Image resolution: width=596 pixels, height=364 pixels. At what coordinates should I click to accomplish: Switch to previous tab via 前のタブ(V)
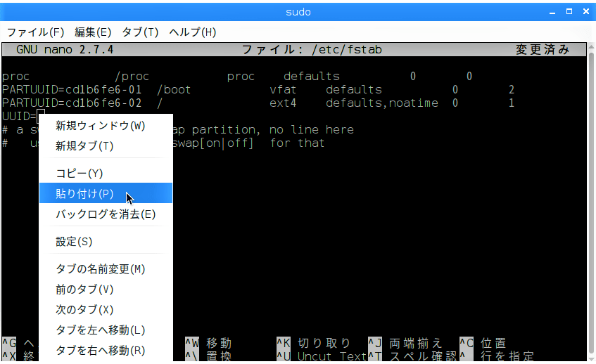pos(84,290)
